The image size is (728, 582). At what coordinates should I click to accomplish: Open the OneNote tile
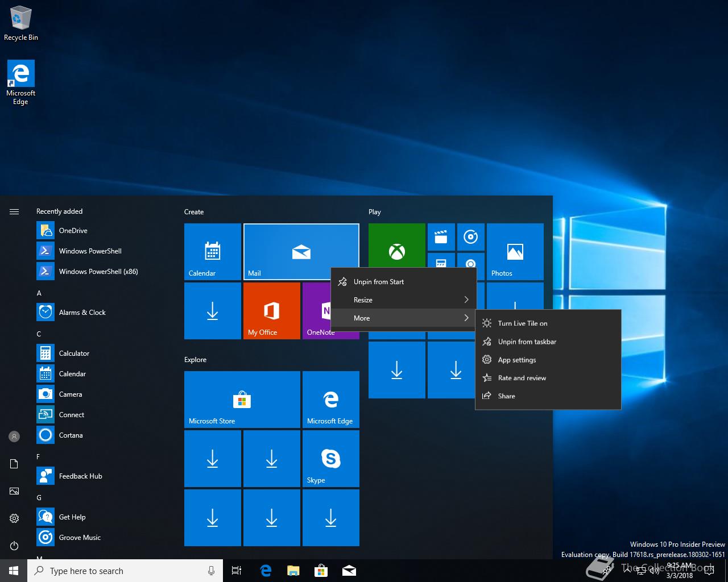317,311
